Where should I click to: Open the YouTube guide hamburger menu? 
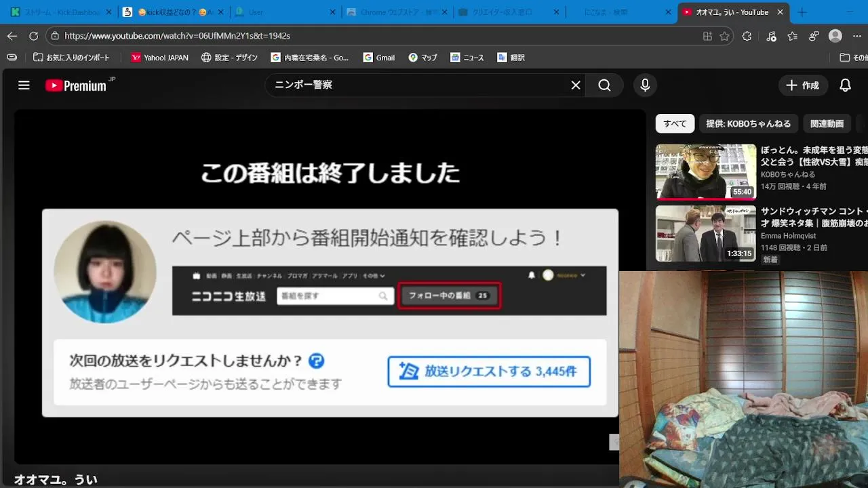click(x=24, y=85)
